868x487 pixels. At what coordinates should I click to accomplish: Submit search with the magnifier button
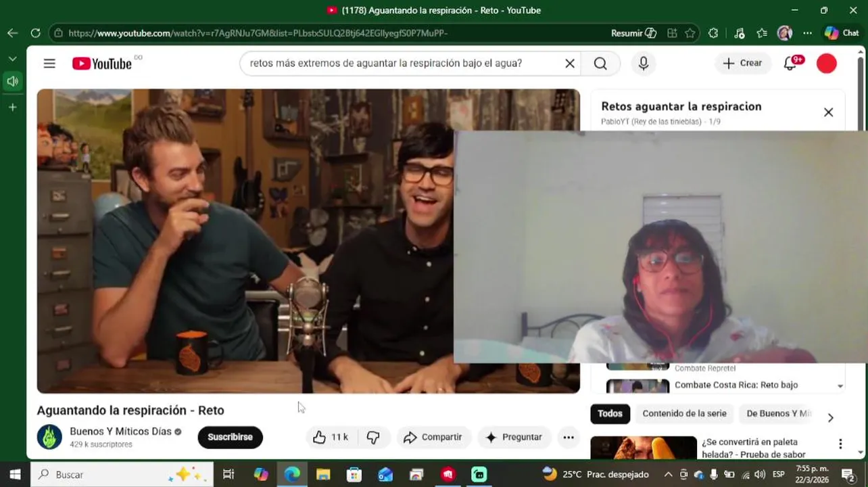(600, 64)
